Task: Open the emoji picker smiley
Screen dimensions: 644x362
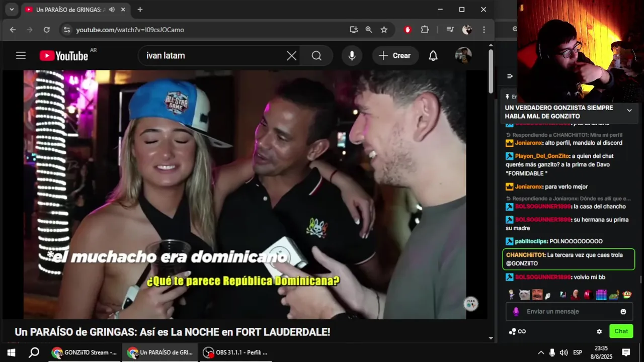Action: (623, 311)
